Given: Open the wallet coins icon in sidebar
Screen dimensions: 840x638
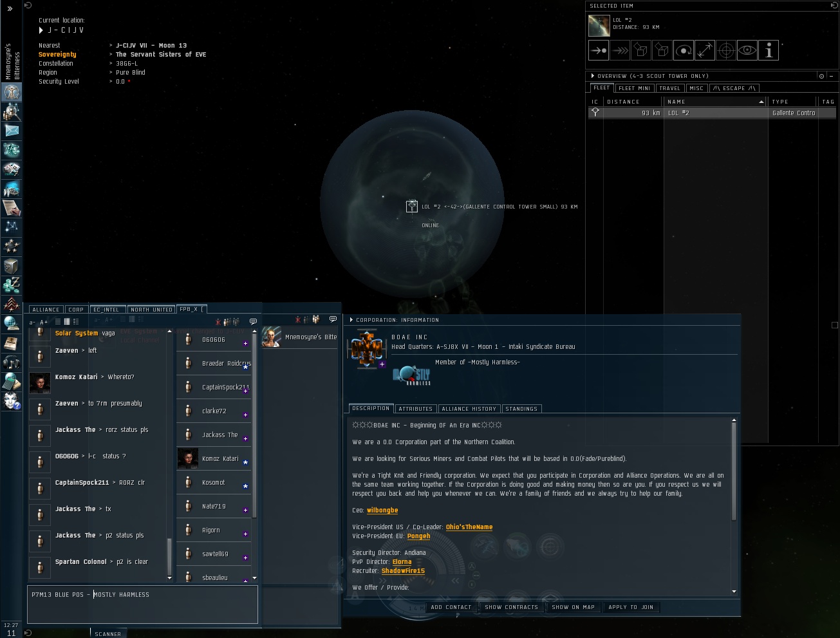Looking at the screenshot, I should (x=12, y=285).
